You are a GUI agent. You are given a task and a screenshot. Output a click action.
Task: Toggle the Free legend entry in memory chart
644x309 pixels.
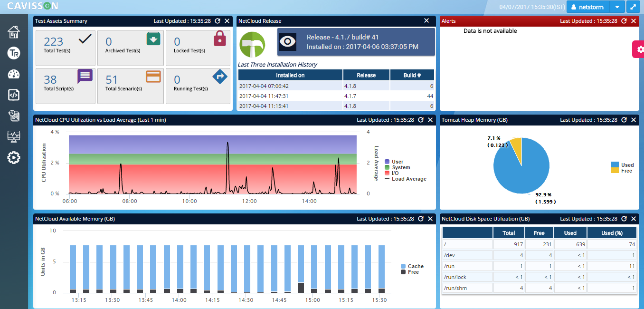pos(409,272)
